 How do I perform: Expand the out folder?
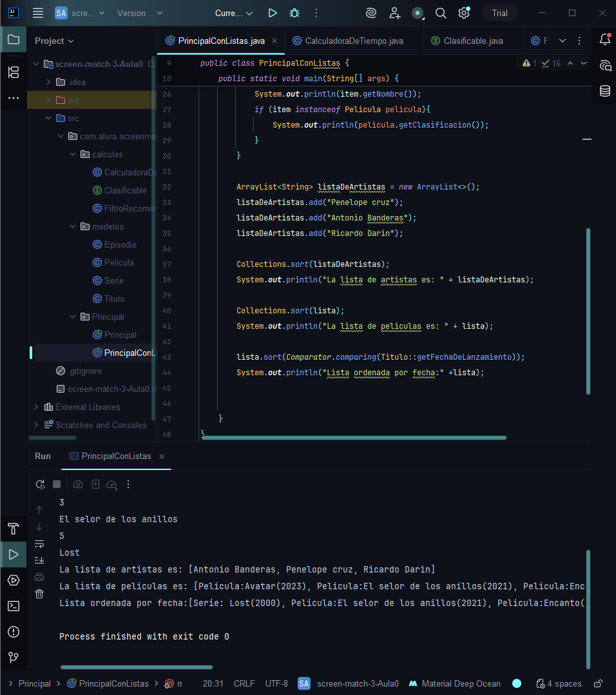(48, 100)
